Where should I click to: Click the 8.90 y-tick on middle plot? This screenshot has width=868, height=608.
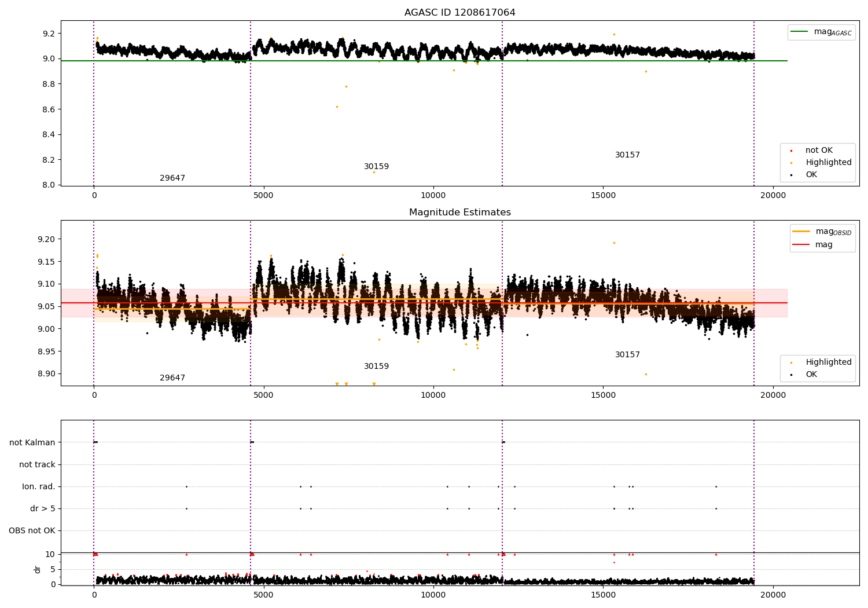coord(46,373)
